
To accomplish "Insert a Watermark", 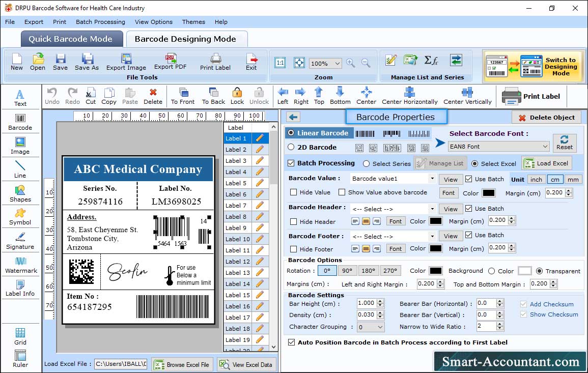I will coord(21,265).
